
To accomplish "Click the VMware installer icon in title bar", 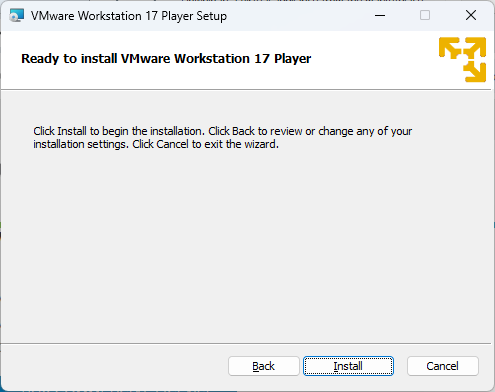I will pos(17,15).
